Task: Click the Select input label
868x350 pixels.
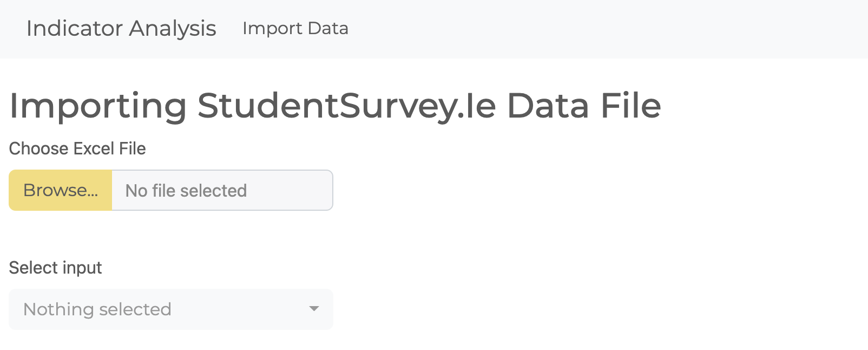Action: point(55,267)
